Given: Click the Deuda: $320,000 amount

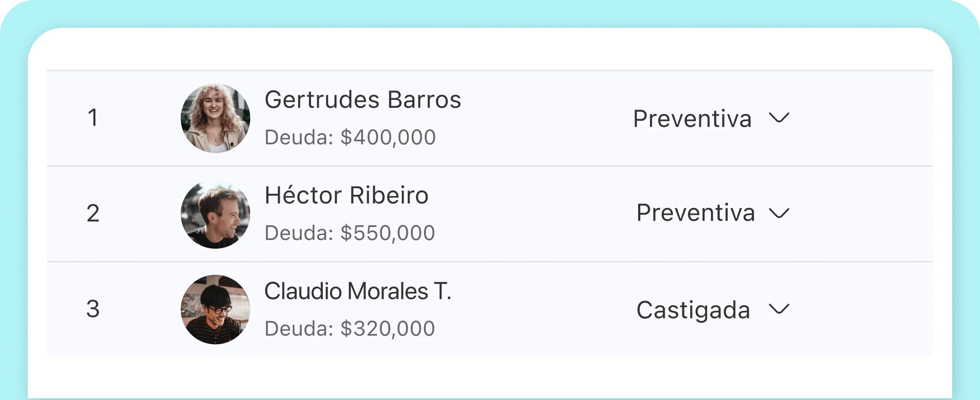Looking at the screenshot, I should [350, 329].
